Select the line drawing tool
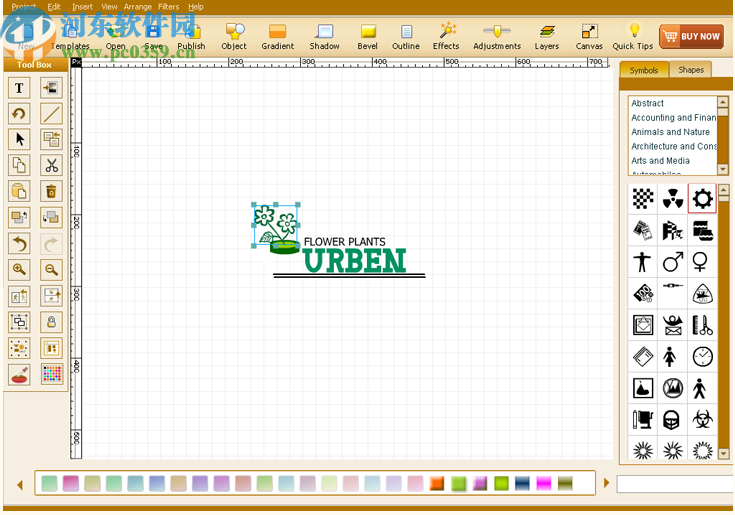 pos(51,113)
